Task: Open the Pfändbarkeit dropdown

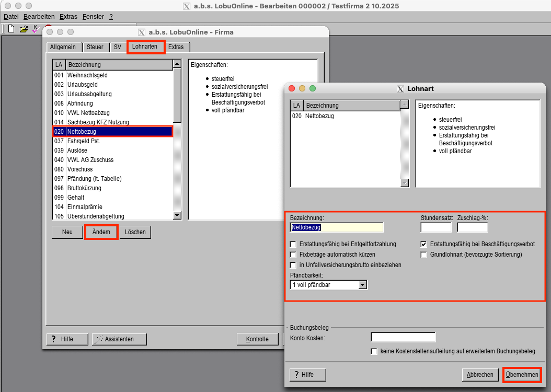Action: tap(363, 285)
